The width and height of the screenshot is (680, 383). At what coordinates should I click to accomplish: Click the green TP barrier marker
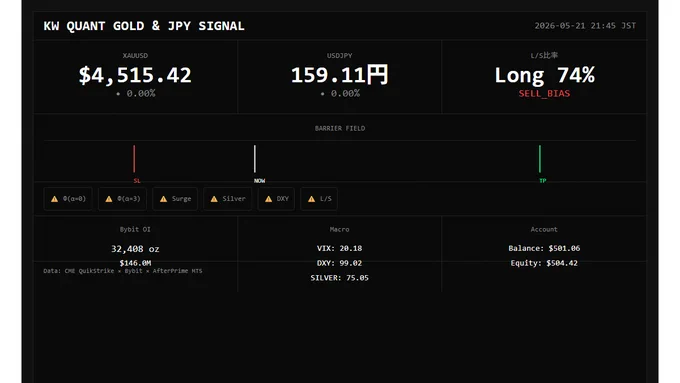540,159
